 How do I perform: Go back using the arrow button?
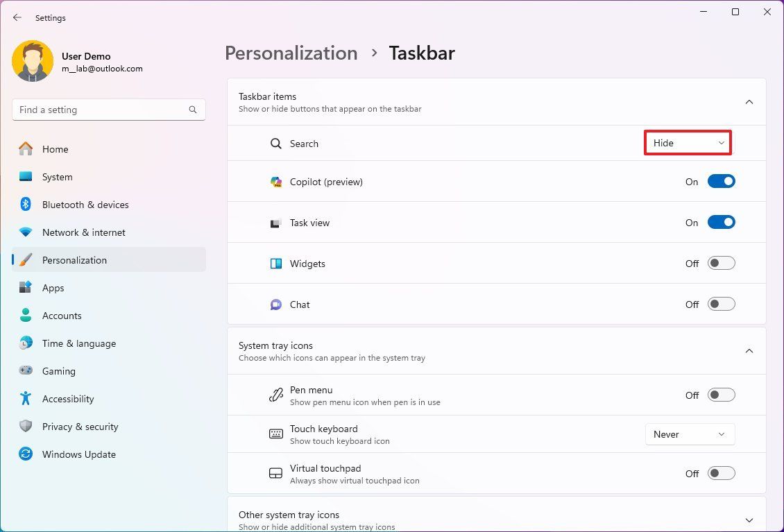tap(17, 17)
